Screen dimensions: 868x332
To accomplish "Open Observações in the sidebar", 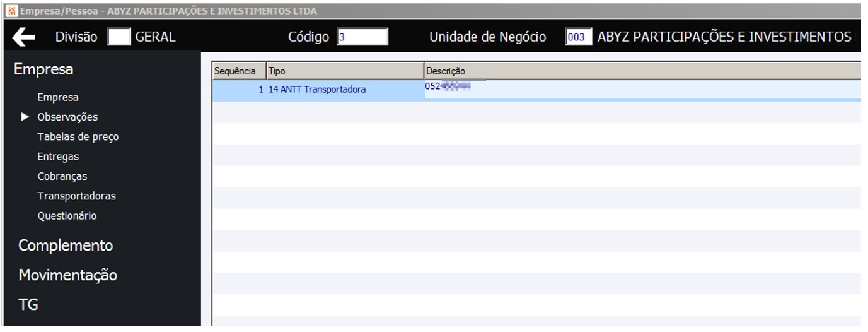I will [x=67, y=117].
